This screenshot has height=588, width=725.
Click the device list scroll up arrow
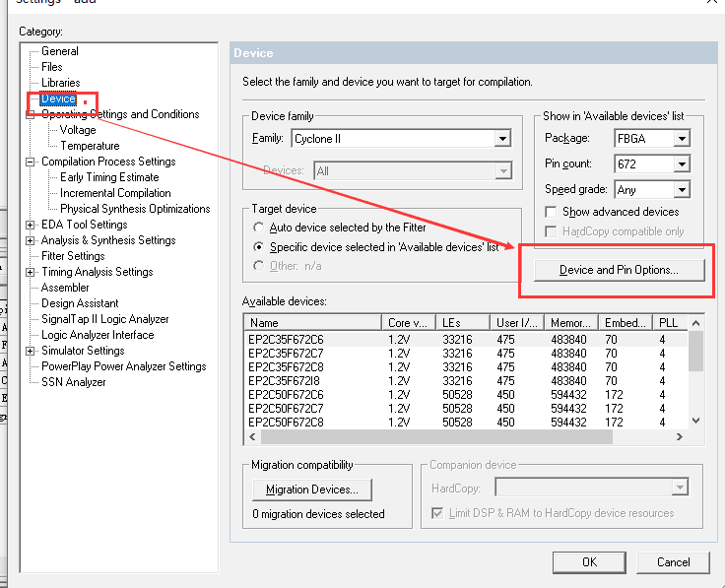point(695,323)
